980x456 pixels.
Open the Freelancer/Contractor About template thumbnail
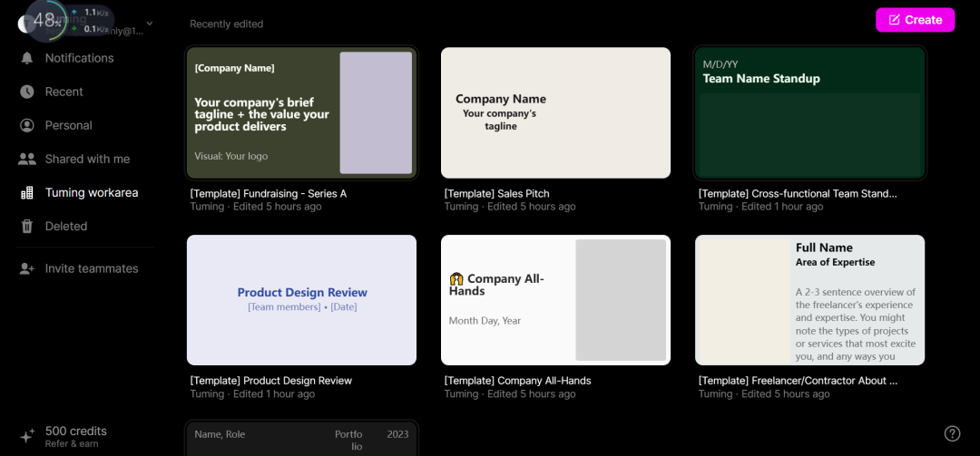pos(809,300)
